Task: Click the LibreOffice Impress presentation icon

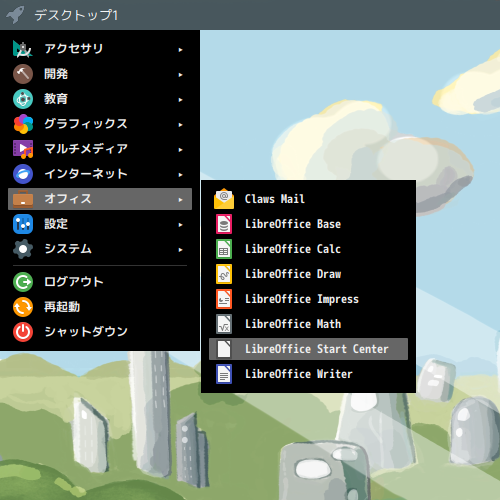Action: click(x=224, y=299)
